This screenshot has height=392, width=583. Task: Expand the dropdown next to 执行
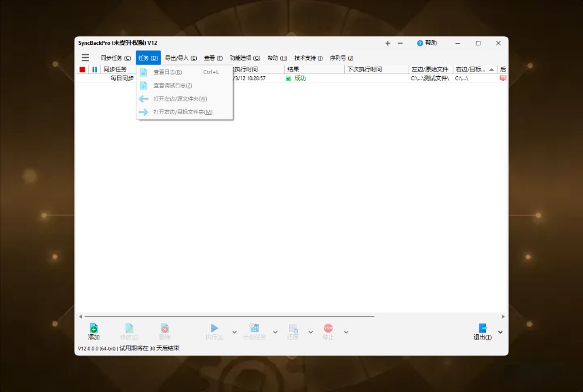tap(234, 332)
